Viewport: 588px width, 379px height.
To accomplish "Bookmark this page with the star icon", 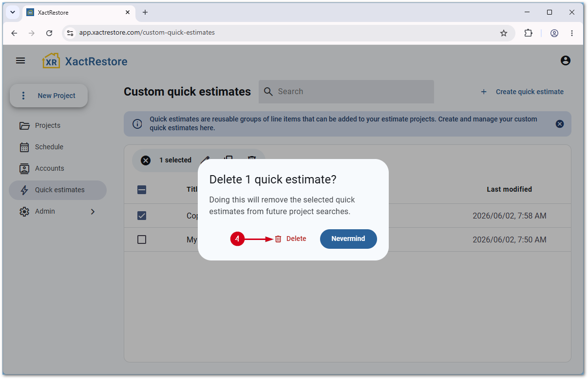I will coord(504,33).
